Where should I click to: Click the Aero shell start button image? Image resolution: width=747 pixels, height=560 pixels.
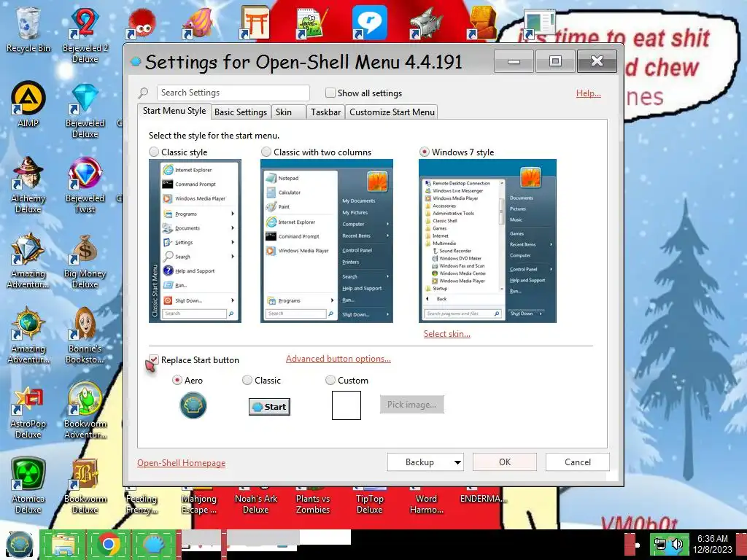[x=193, y=405]
